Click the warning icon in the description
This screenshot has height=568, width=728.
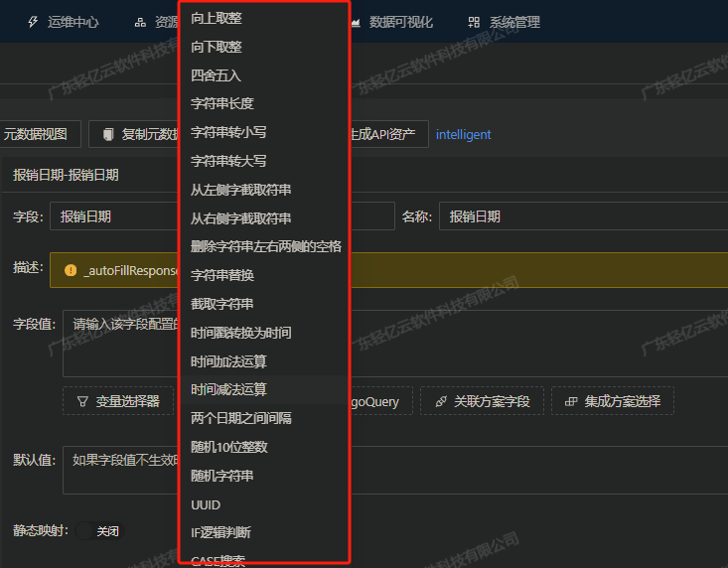(71, 270)
